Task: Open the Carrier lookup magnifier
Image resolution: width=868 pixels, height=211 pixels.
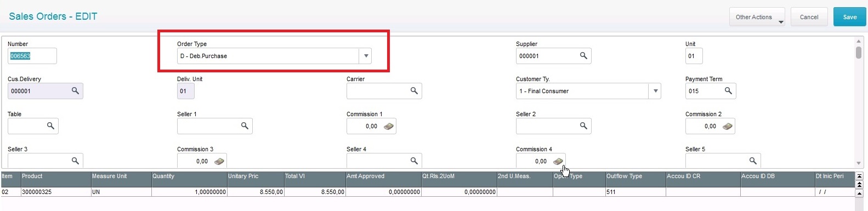Action: (414, 91)
